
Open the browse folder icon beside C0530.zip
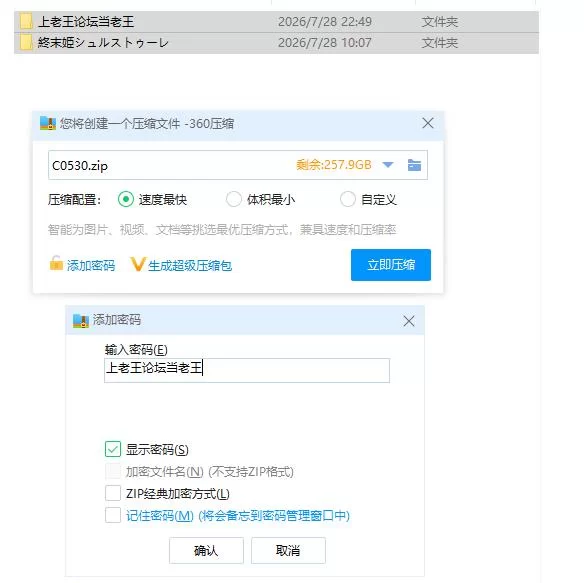click(414, 165)
